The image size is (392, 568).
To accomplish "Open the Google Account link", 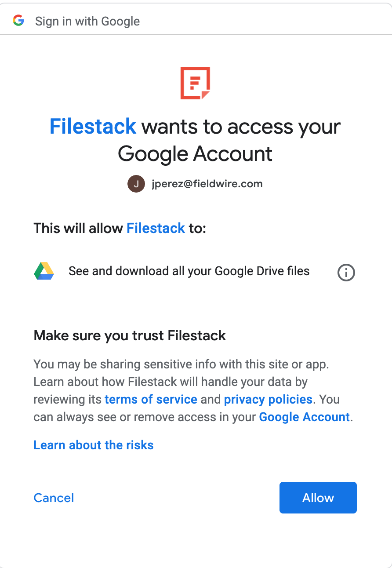I will coord(305,417).
